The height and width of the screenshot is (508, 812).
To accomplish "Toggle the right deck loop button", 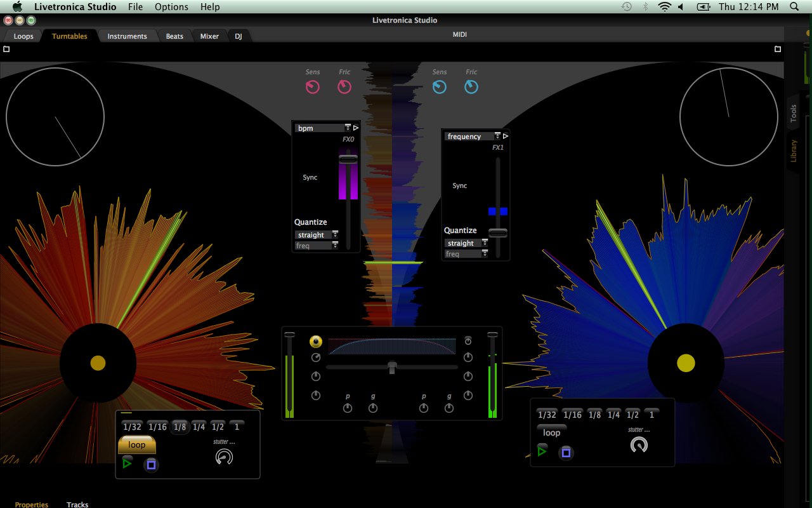I will point(552,432).
